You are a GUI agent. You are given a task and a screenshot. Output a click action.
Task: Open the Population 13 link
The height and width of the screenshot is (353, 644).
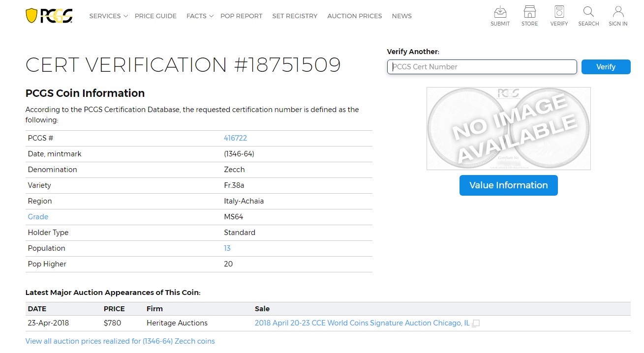tap(227, 248)
